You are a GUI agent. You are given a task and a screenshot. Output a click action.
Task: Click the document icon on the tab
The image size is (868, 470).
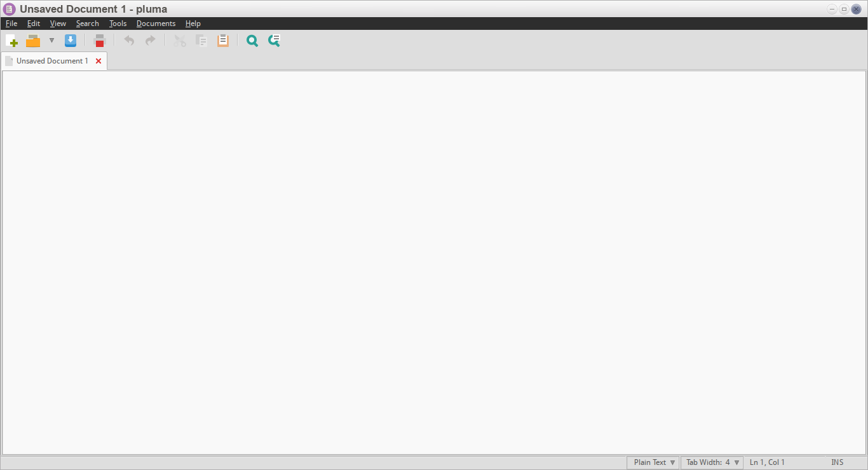9,61
